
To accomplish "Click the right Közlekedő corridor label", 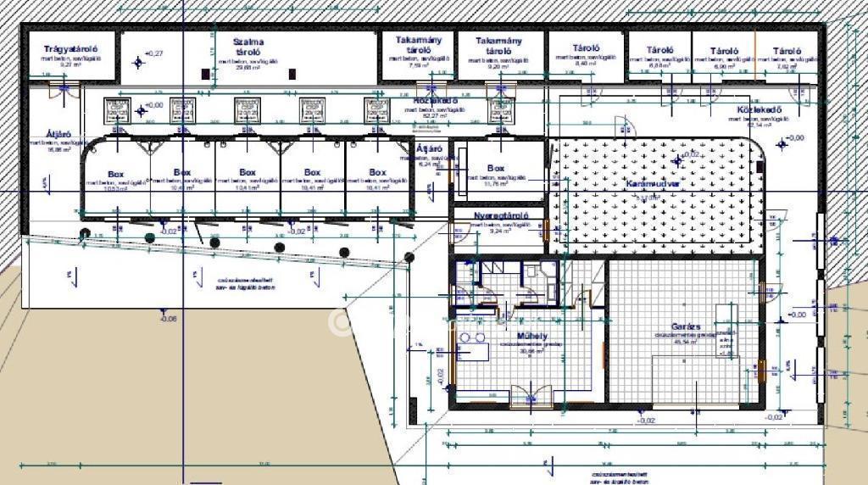I will pos(759,109).
